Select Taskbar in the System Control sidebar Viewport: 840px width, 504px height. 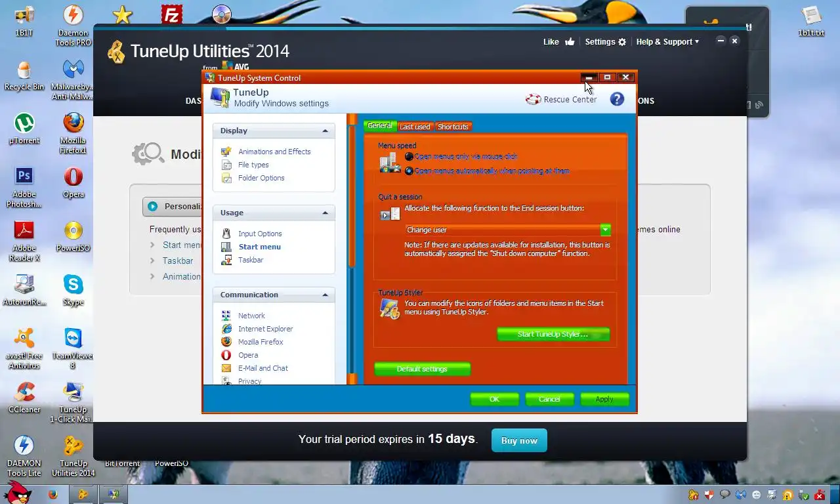pos(251,260)
